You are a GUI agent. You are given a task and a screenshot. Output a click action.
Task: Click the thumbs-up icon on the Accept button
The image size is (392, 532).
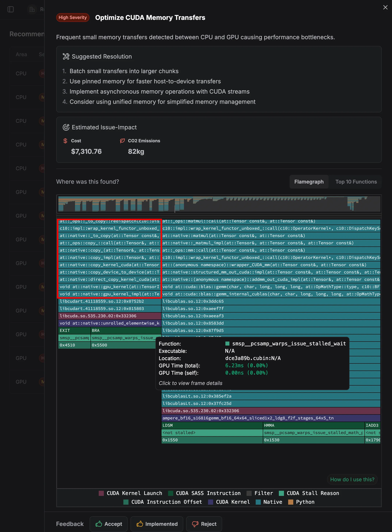99,524
